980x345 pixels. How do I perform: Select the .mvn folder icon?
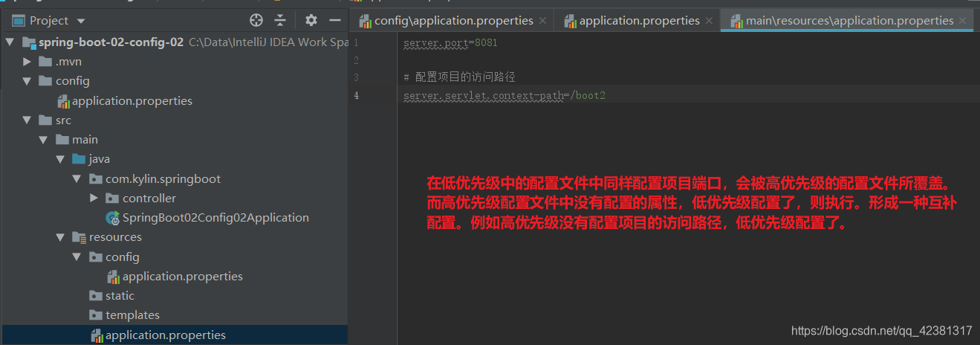[45, 62]
